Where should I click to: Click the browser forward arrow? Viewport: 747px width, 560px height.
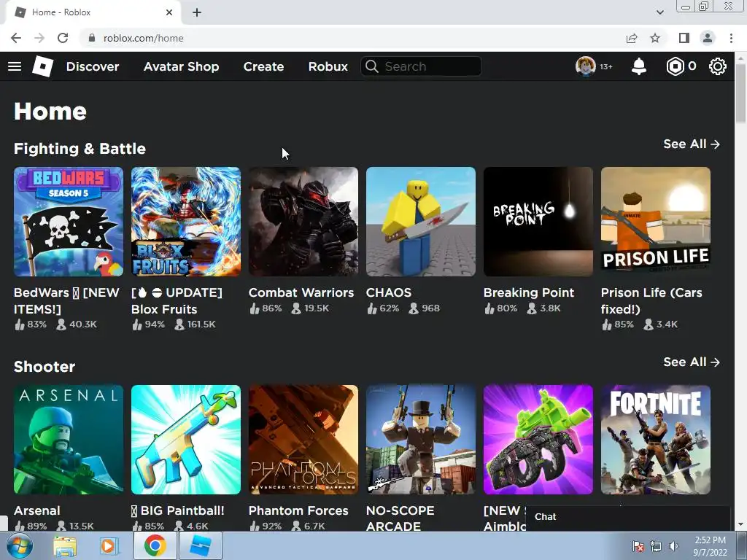39,38
